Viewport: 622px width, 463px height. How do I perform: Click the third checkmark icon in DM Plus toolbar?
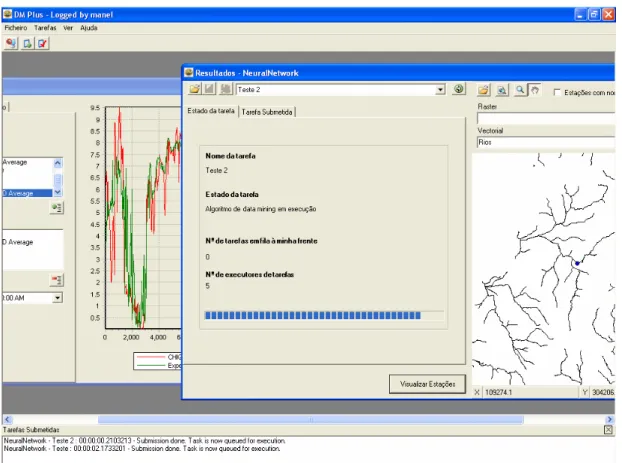click(x=42, y=43)
